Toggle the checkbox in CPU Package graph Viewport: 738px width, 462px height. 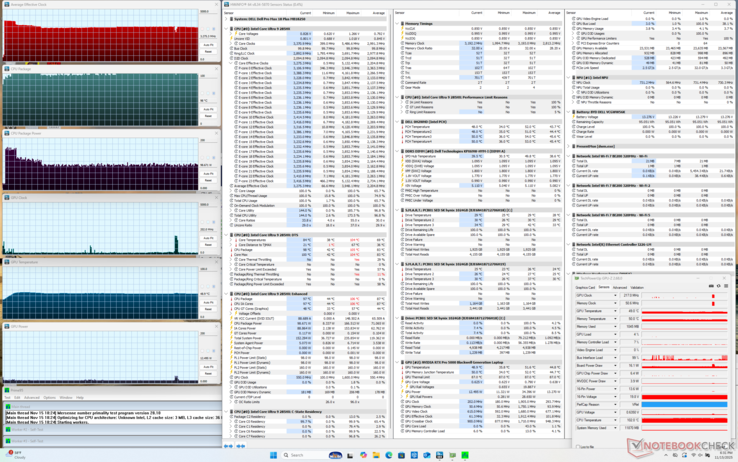coord(213,94)
